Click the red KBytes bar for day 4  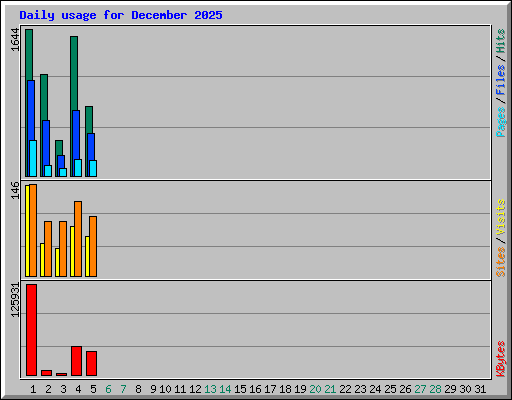76,361
